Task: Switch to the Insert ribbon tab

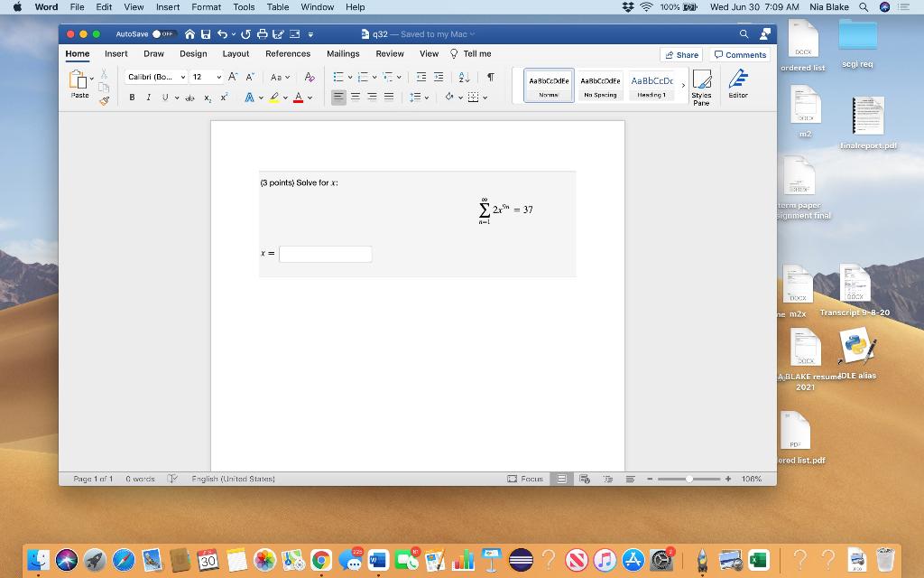Action: coord(116,53)
